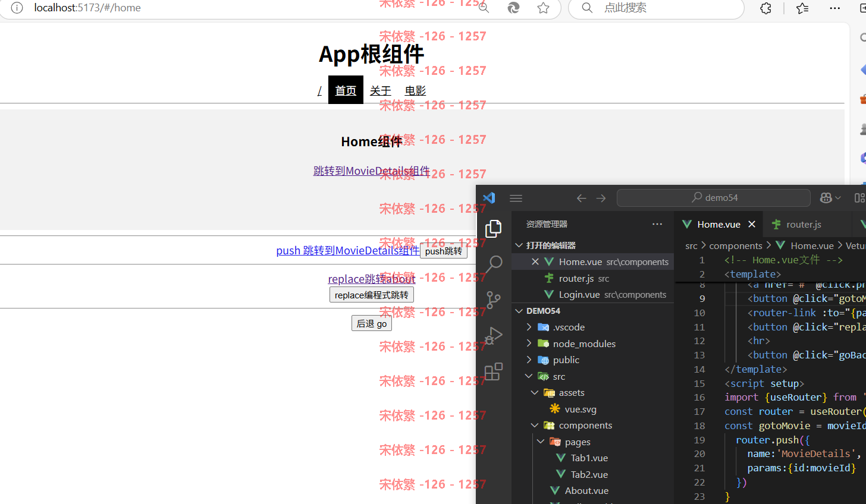
Task: Click line number 18 in the editor
Action: (x=699, y=426)
